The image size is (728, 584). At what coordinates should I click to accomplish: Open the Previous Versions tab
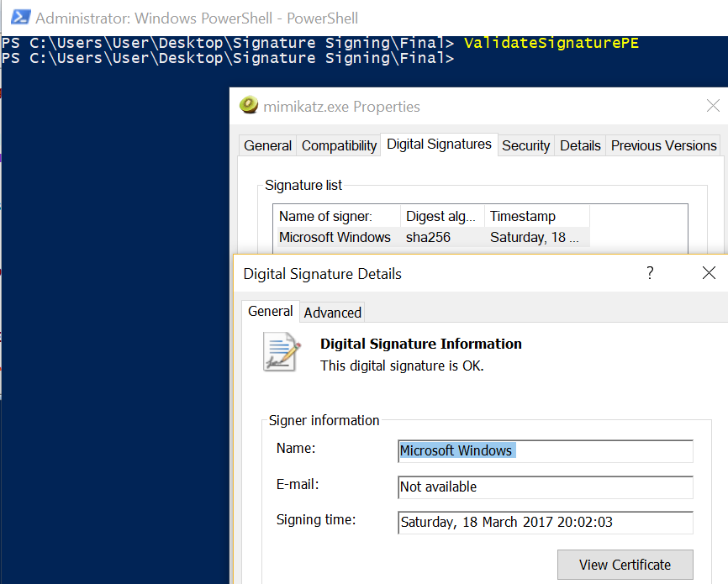tap(663, 145)
